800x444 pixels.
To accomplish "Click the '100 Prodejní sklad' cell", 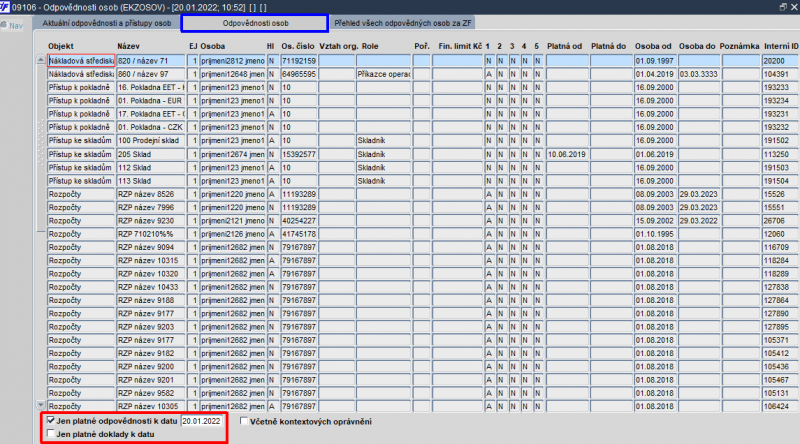I will point(151,140).
